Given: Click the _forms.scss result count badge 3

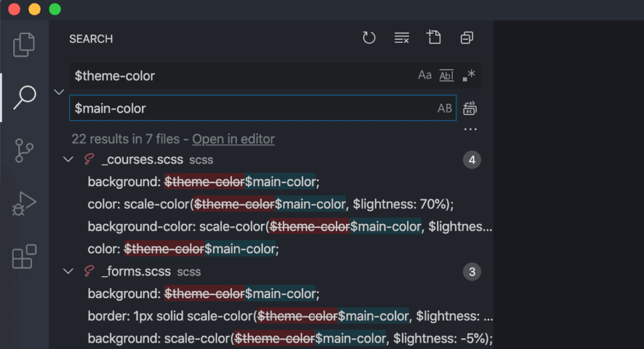Looking at the screenshot, I should 472,272.
